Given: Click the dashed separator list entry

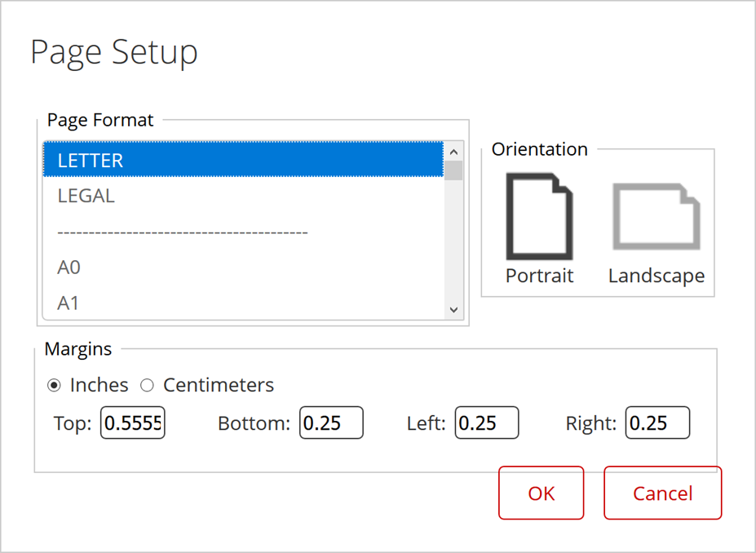Looking at the screenshot, I should pos(243,232).
